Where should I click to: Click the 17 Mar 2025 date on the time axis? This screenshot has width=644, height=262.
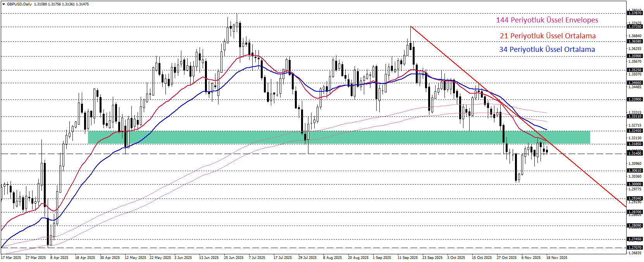[11, 258]
